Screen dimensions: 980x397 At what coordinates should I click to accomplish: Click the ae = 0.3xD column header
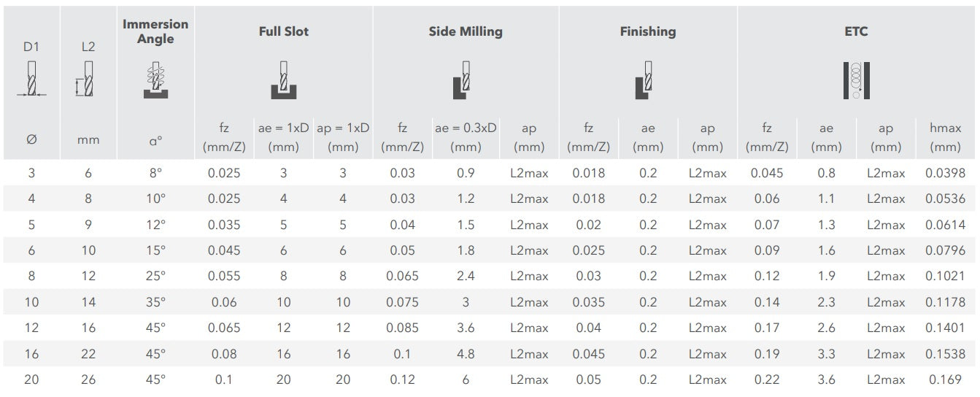tap(466, 137)
